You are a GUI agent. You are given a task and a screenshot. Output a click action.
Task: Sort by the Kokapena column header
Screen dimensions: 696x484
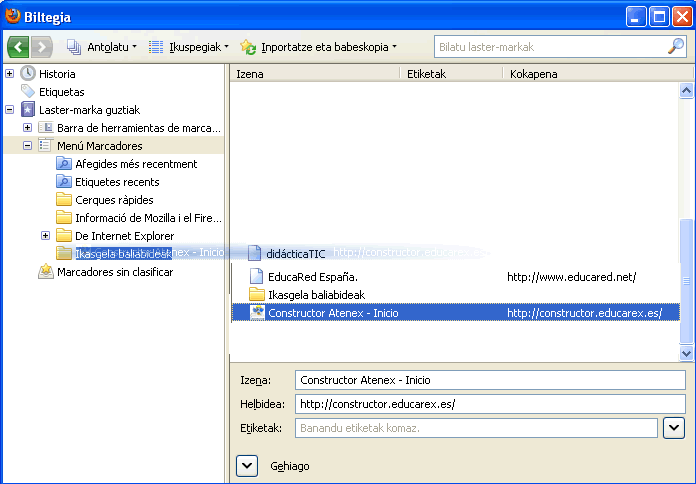click(x=597, y=74)
